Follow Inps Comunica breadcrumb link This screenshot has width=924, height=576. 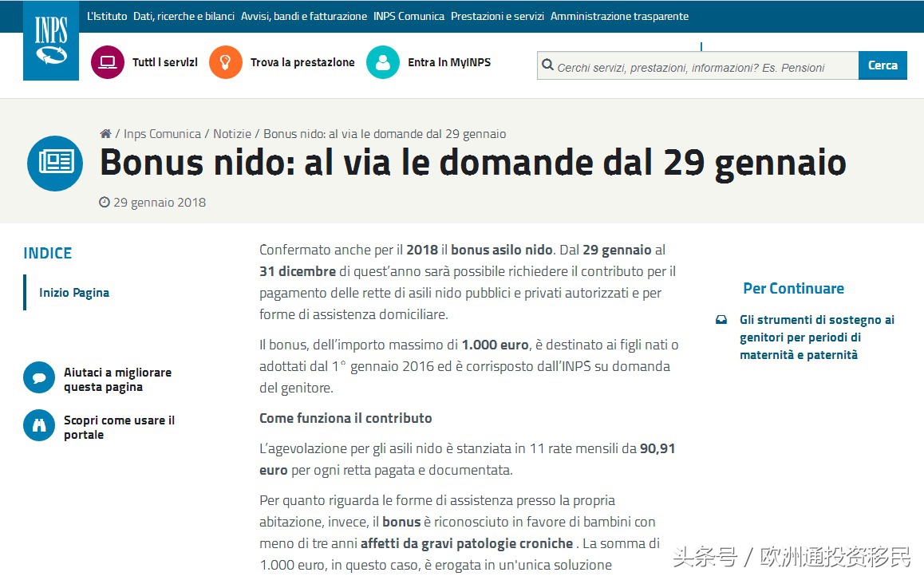pyautogui.click(x=162, y=134)
